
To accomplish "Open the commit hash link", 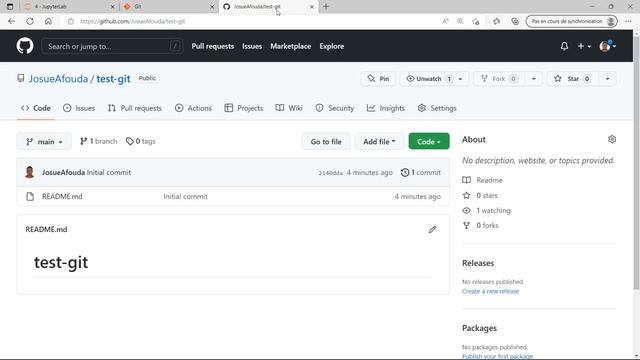I will pos(331,173).
